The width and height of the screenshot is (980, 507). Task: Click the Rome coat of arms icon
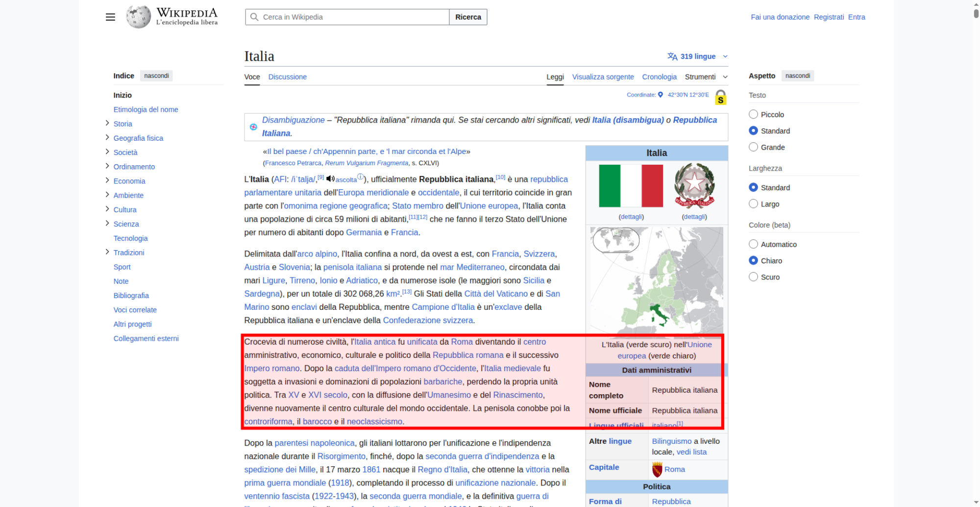tap(657, 469)
